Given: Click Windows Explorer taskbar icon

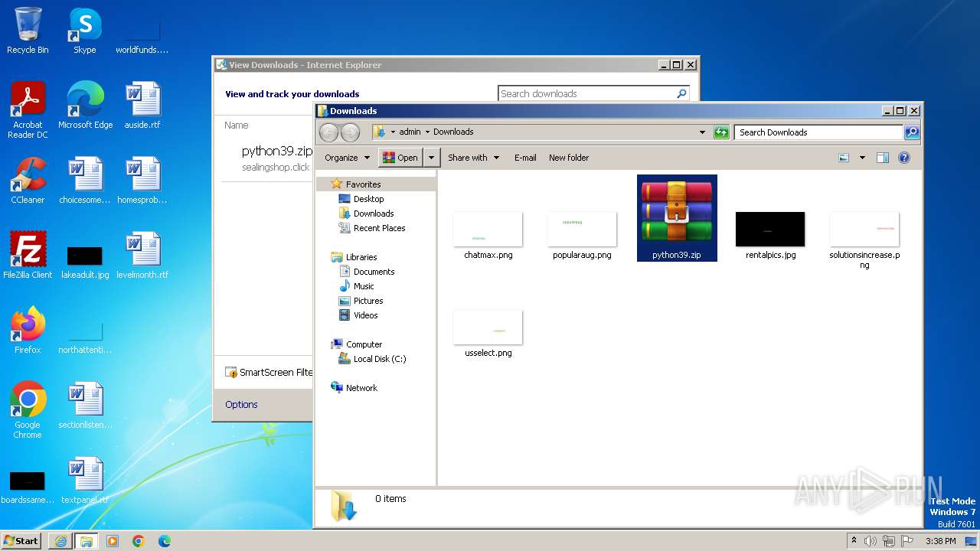Looking at the screenshot, I should click(x=87, y=541).
